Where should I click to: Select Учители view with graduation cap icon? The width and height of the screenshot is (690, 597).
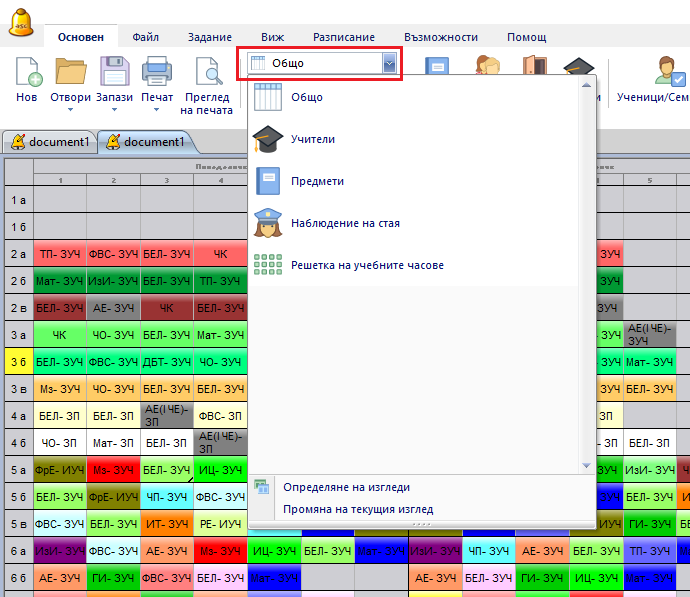(313, 140)
